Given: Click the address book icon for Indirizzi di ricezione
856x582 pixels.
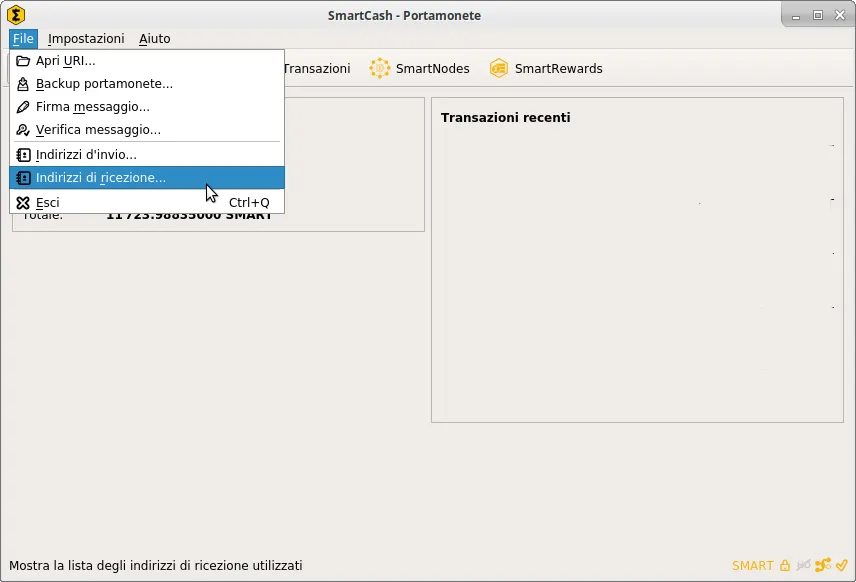Looking at the screenshot, I should pos(23,177).
